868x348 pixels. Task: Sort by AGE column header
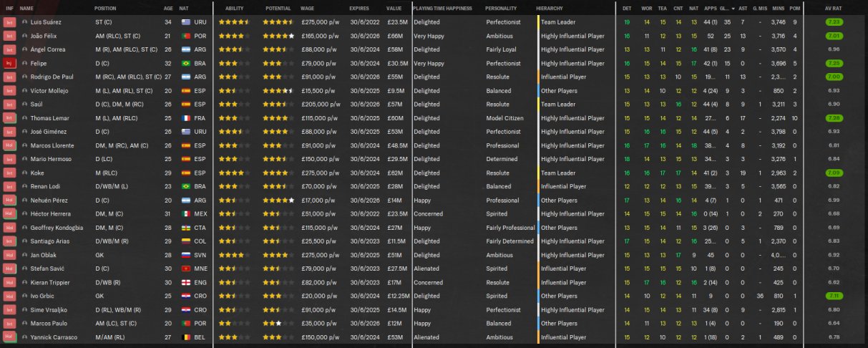coord(168,8)
